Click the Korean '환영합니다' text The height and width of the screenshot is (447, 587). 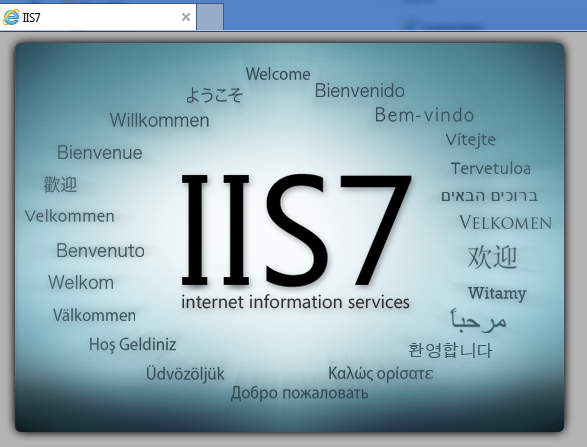pos(450,350)
